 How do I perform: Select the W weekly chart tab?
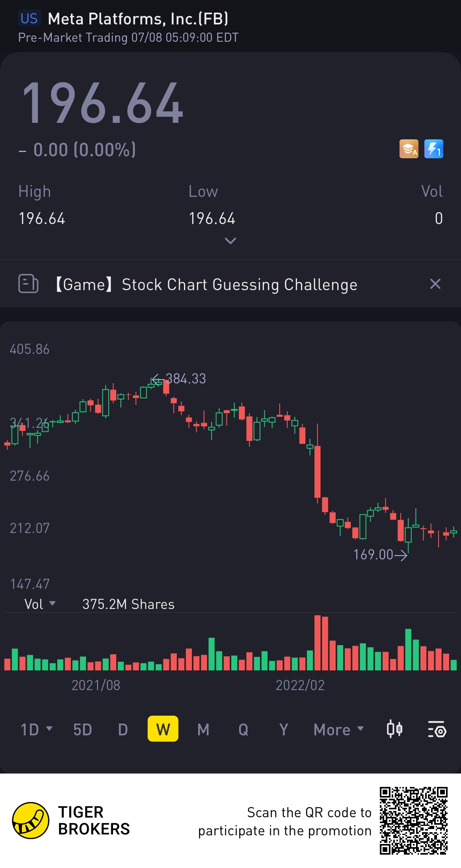[x=163, y=729]
